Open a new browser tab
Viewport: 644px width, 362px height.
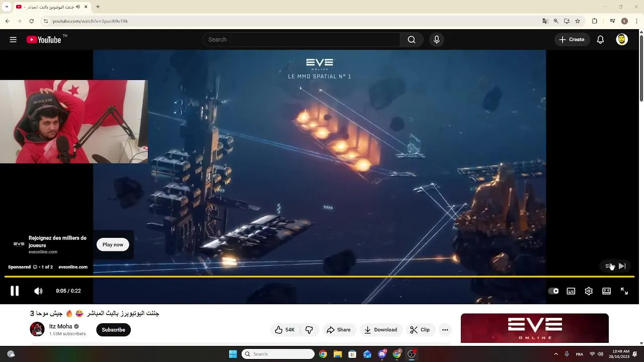pos(98,7)
